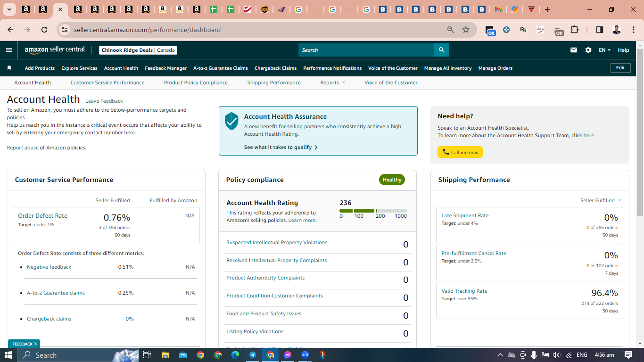Focus the Seller Central search field
The width and height of the screenshot is (644, 362).
tap(366, 50)
